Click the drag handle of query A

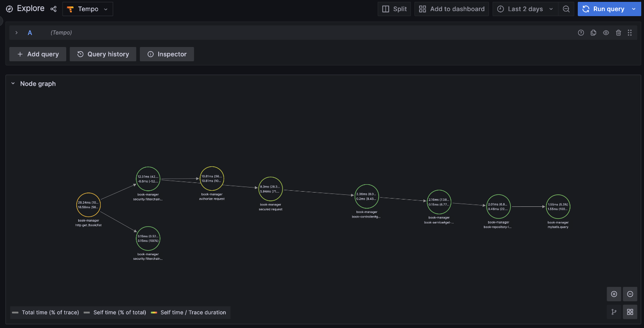click(630, 33)
